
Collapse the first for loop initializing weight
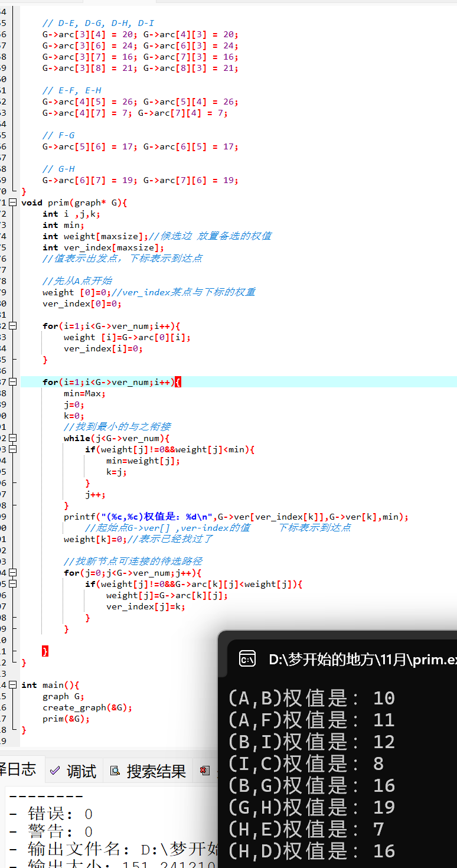[12, 326]
